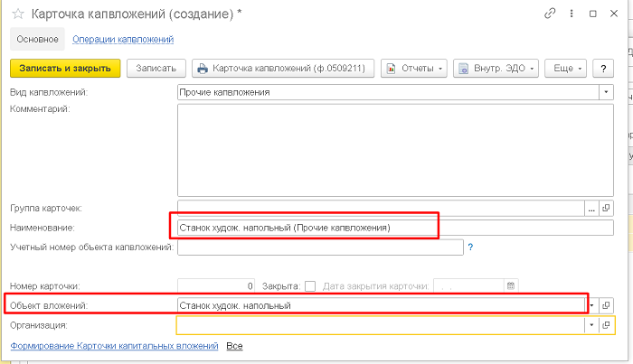633x364 pixels.
Task: Open Формирование Карточки капитальных вложений link
Action: pyautogui.click(x=114, y=346)
